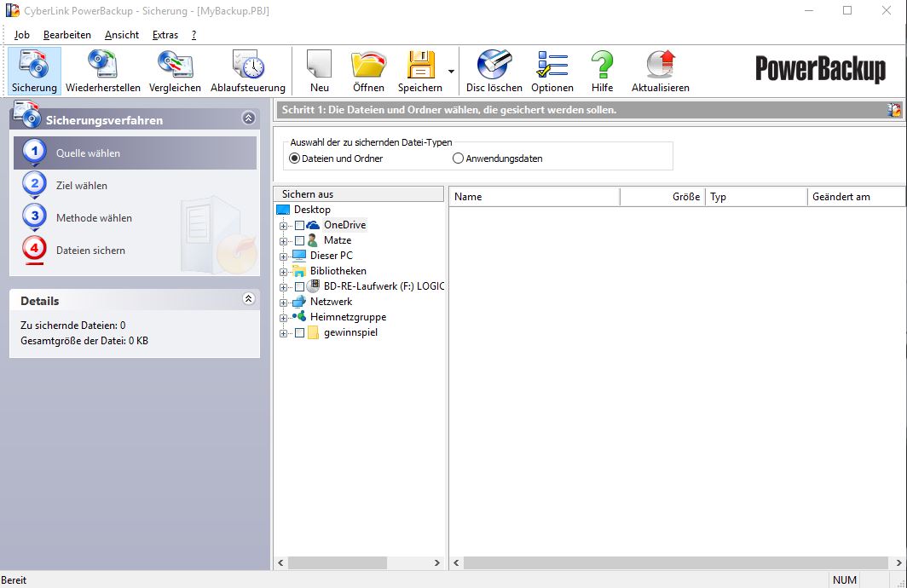Go to Ziel wählen step
The height and width of the screenshot is (588, 907).
82,186
